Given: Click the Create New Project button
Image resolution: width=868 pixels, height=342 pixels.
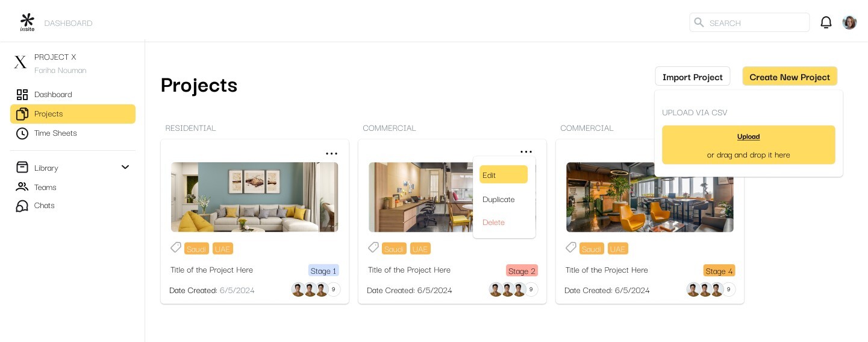Looking at the screenshot, I should (x=790, y=77).
